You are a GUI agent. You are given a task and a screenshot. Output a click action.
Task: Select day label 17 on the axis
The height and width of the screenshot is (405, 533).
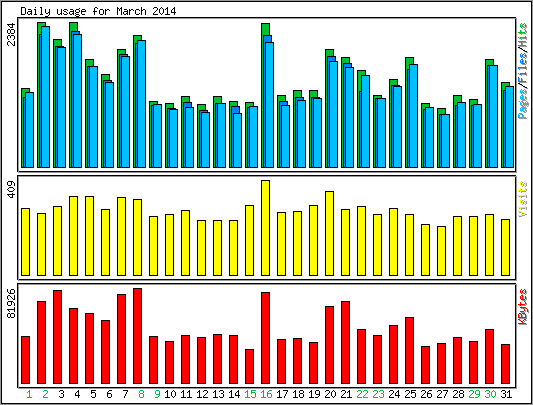click(282, 394)
